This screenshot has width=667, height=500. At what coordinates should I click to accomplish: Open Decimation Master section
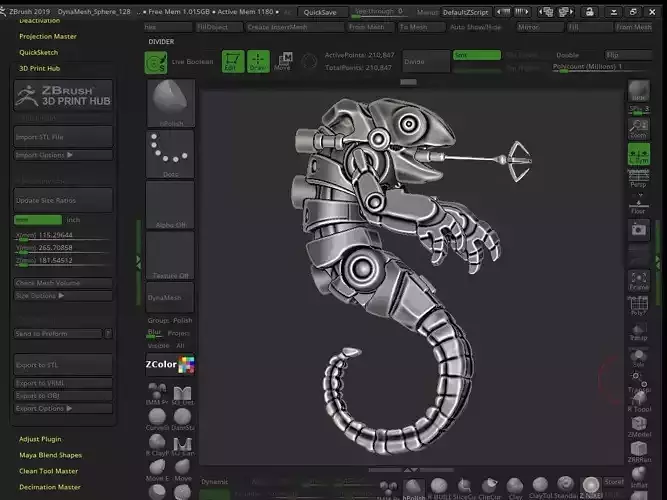tap(49, 487)
